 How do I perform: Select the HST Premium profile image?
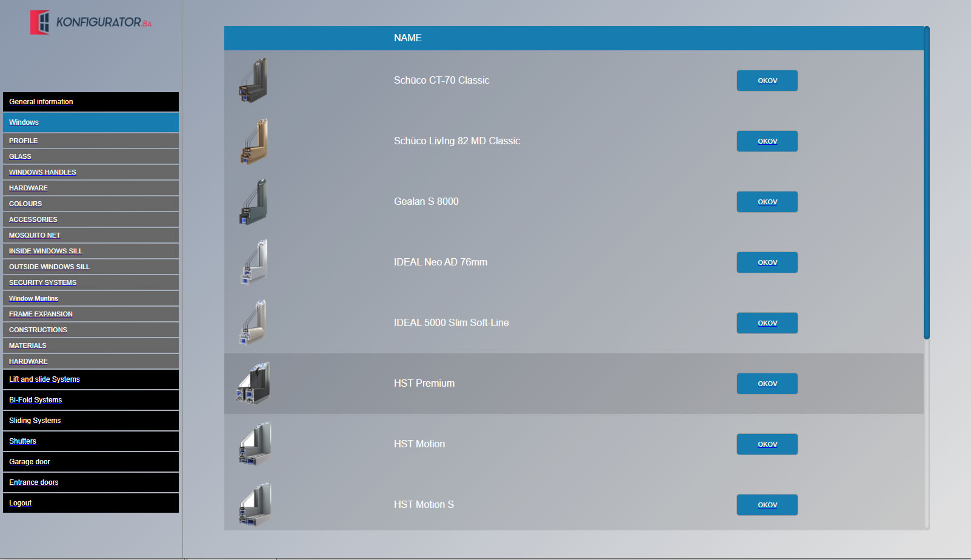click(x=253, y=383)
